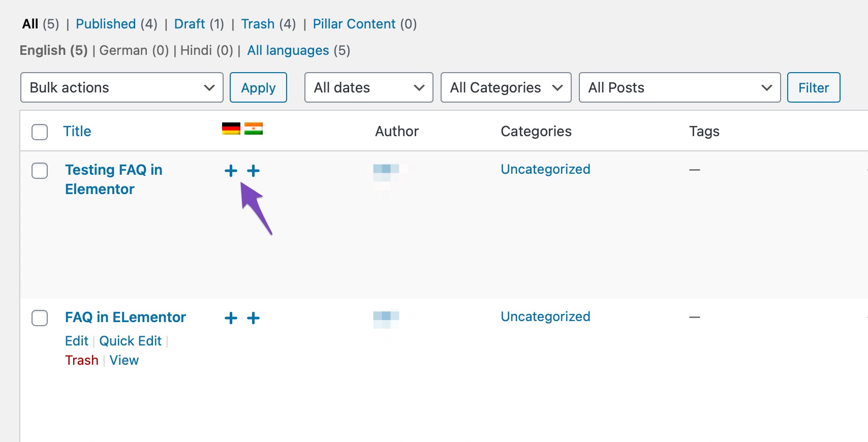Check the Testing FAQ in Elementor post
The image size is (868, 442).
tap(40, 171)
